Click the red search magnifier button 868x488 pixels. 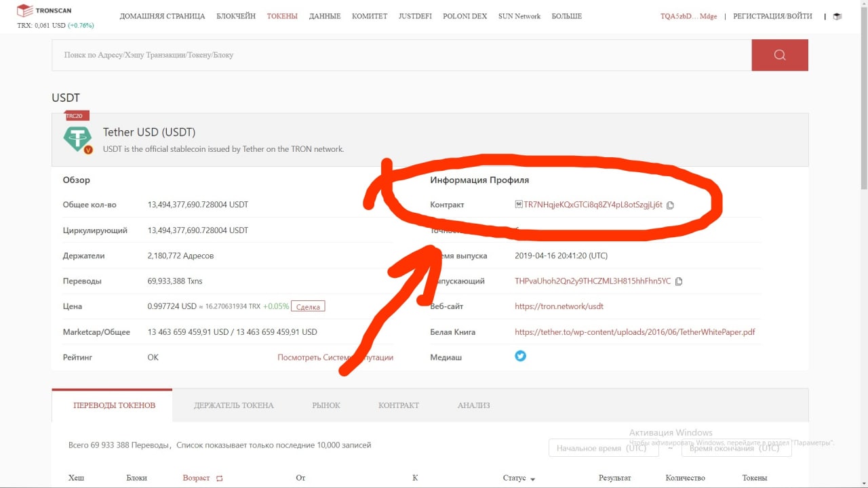780,55
